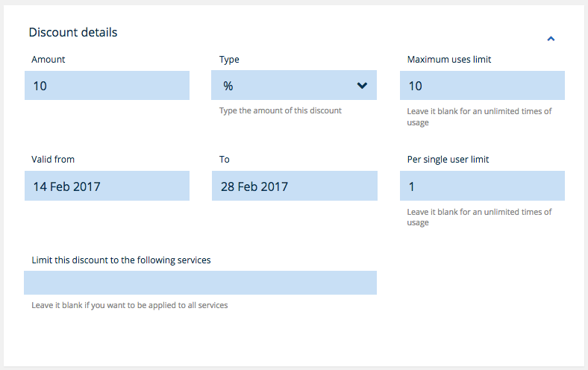Screen dimensions: 588x370
Task: Focus the Amount input field
Action: (x=107, y=86)
